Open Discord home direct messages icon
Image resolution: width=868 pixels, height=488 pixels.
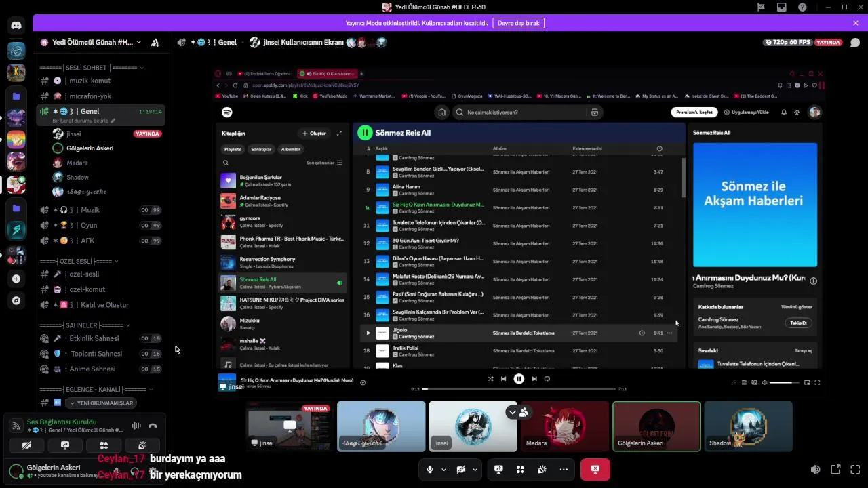pos(16,26)
